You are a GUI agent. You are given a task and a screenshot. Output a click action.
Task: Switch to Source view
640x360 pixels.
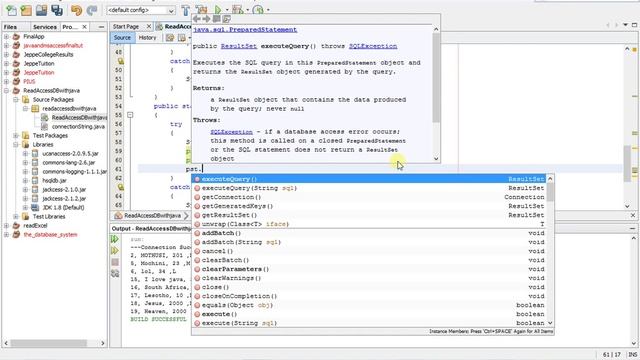(122, 38)
